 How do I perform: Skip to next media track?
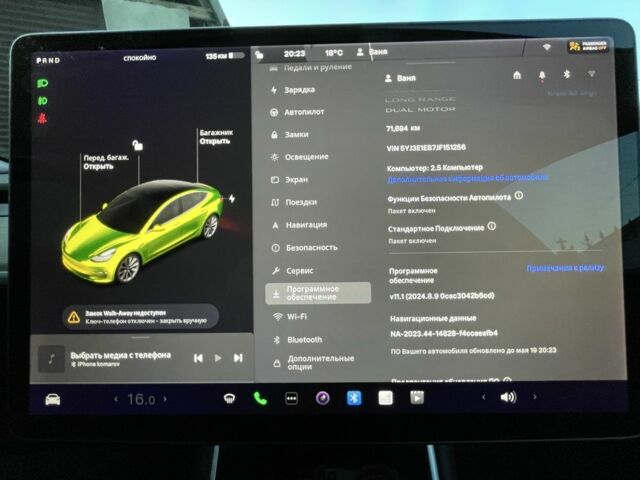(238, 357)
